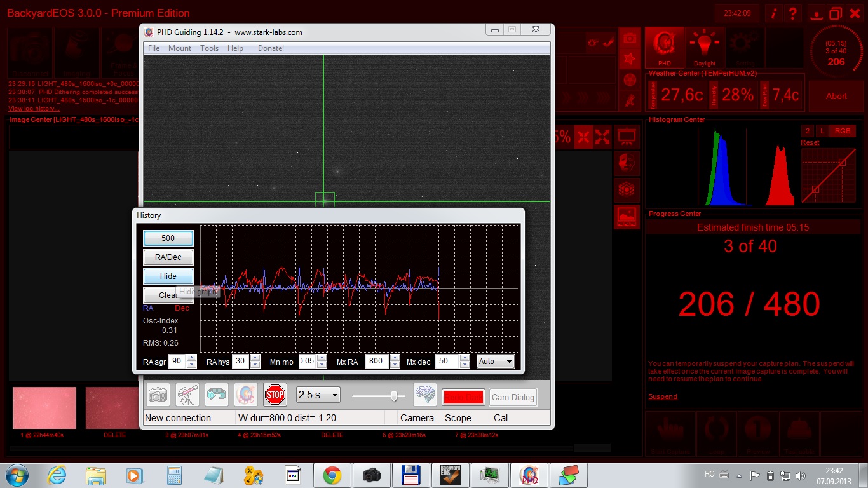
Task: Click Cam Dialog button
Action: click(513, 397)
